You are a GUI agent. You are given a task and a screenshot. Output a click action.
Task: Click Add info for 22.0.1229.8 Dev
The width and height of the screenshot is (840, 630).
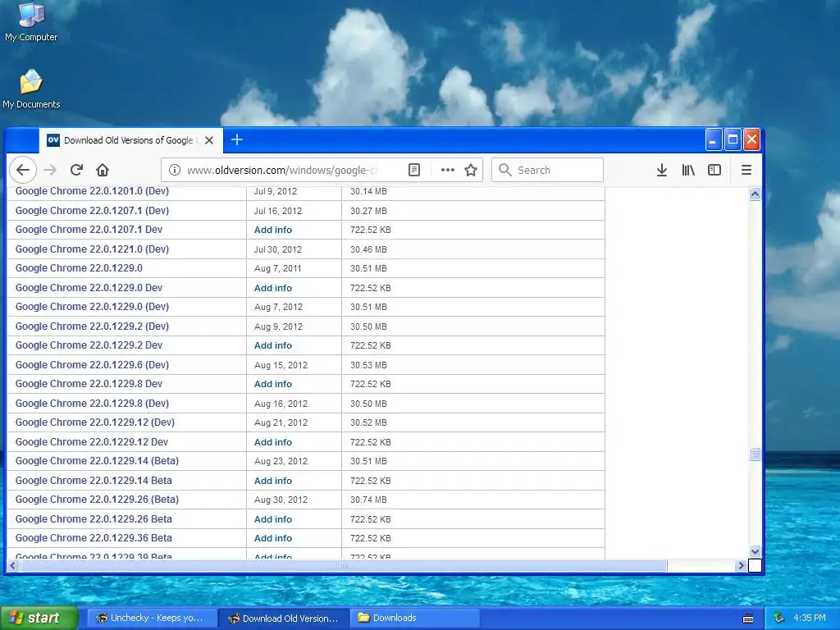pyautogui.click(x=273, y=384)
